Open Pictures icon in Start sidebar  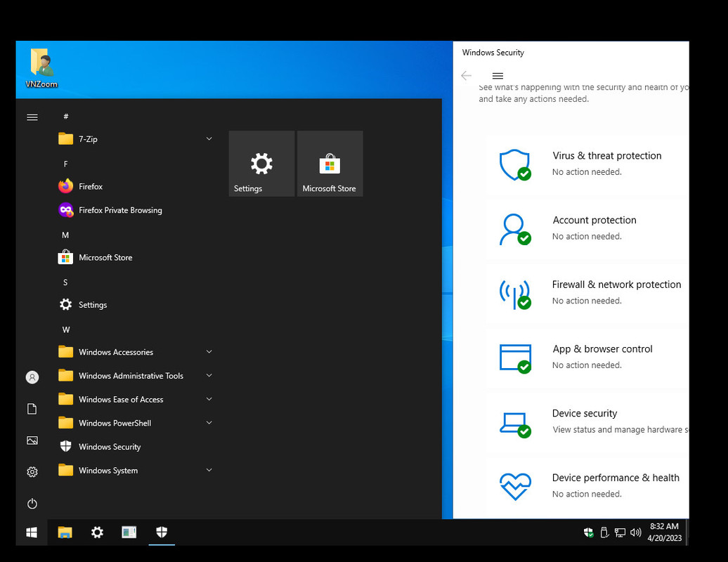click(32, 440)
